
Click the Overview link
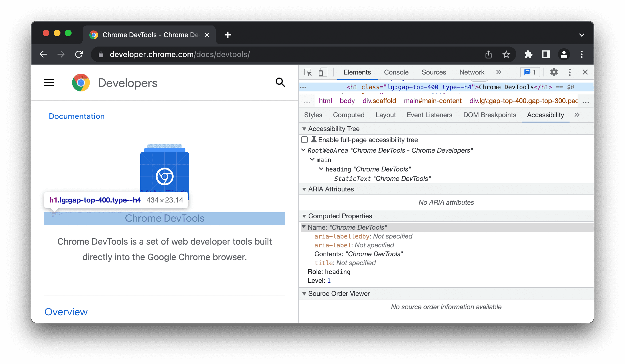[66, 311]
